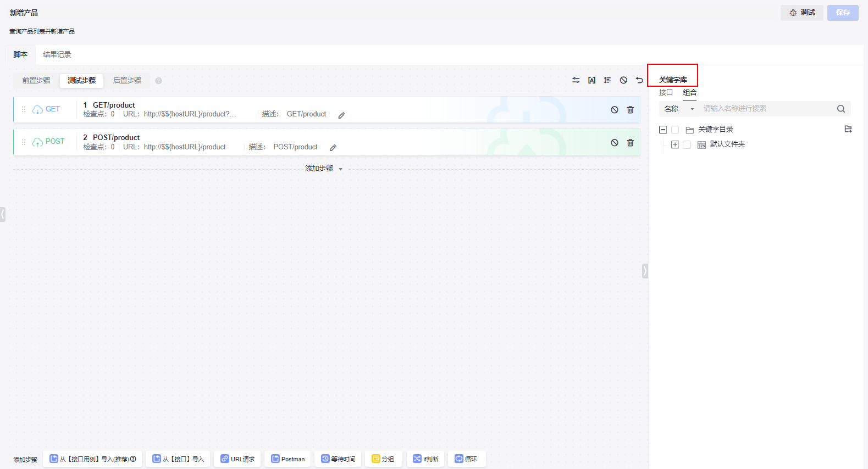Collapse the left panel with the edge handle
This screenshot has width=868, height=469.
[3, 214]
